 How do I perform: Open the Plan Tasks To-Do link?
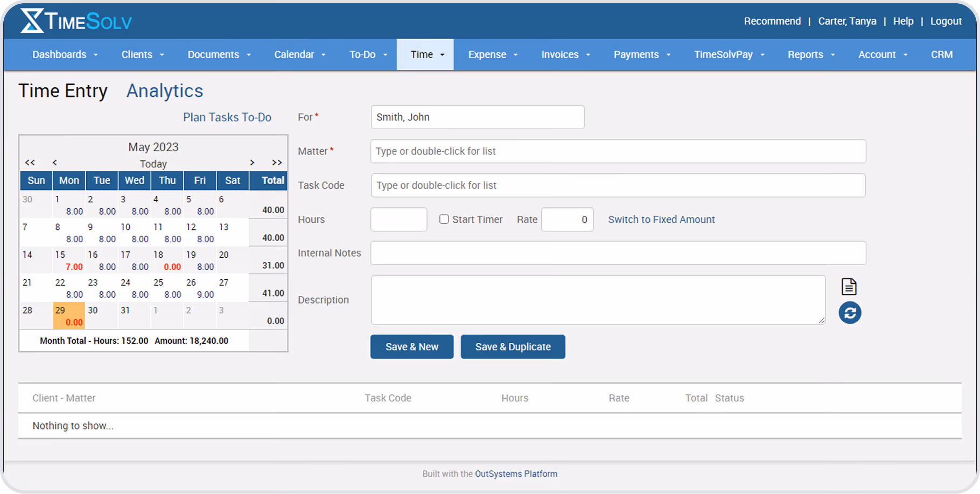tap(227, 117)
